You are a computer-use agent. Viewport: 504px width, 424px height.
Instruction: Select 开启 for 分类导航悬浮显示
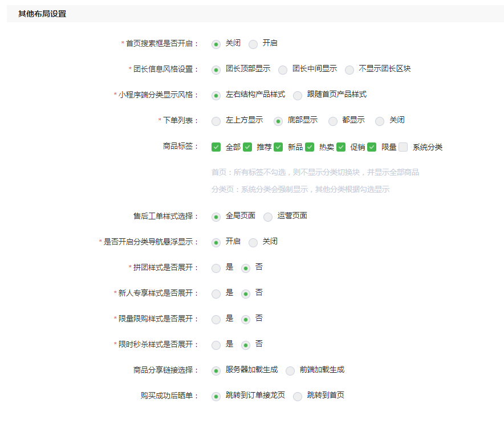[216, 243]
